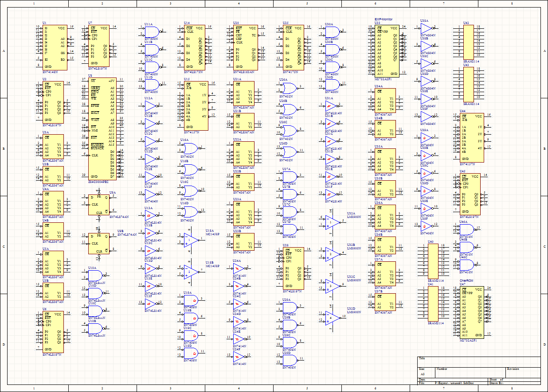The height and width of the screenshot is (392, 548).
Task: Click the U19A SN7409N AND gate
Action: [191, 300]
